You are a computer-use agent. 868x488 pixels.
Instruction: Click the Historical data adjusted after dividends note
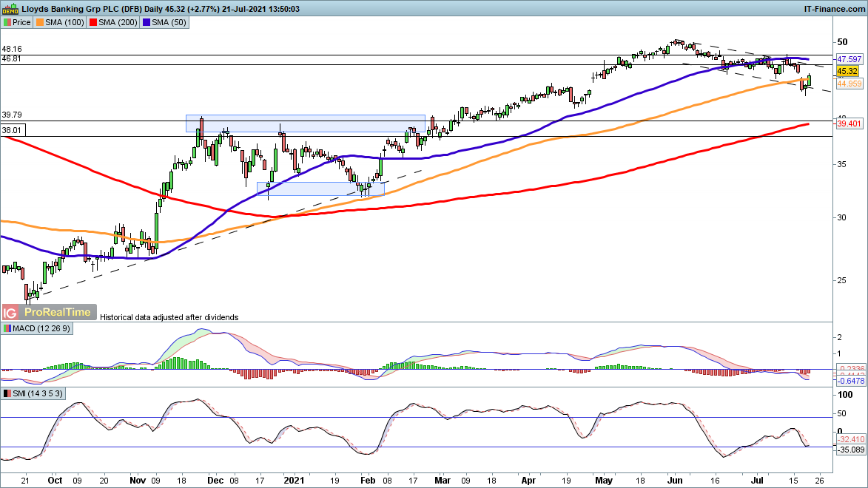click(x=169, y=318)
